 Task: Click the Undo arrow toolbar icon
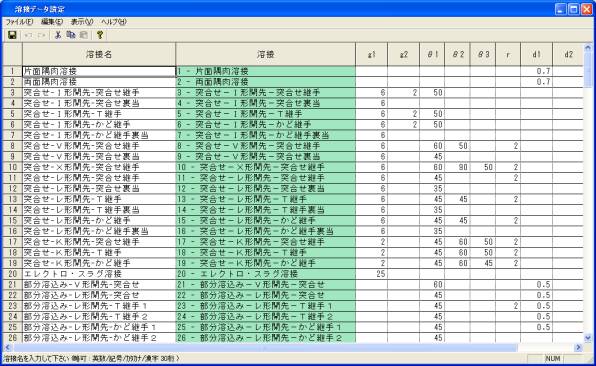[28, 35]
